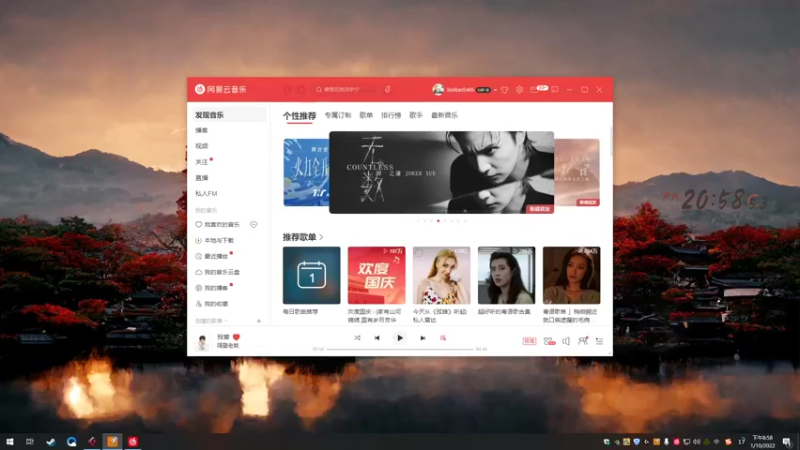Open the settings gear icon
This screenshot has width=800, height=450.
519,89
